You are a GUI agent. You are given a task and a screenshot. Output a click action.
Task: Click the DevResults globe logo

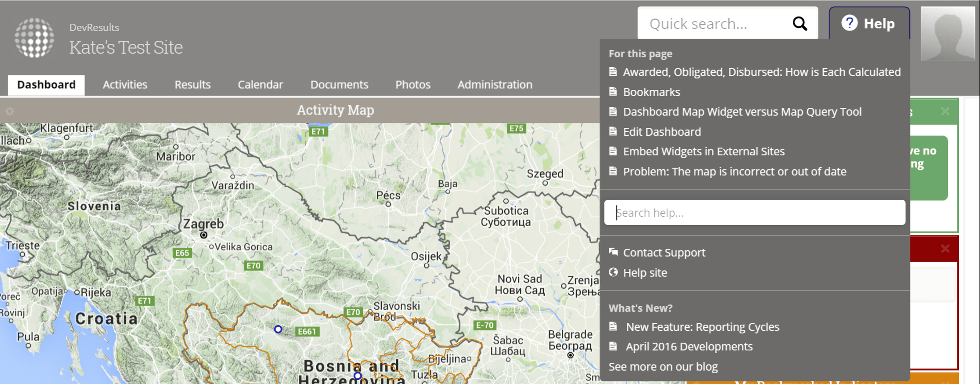pyautogui.click(x=35, y=38)
